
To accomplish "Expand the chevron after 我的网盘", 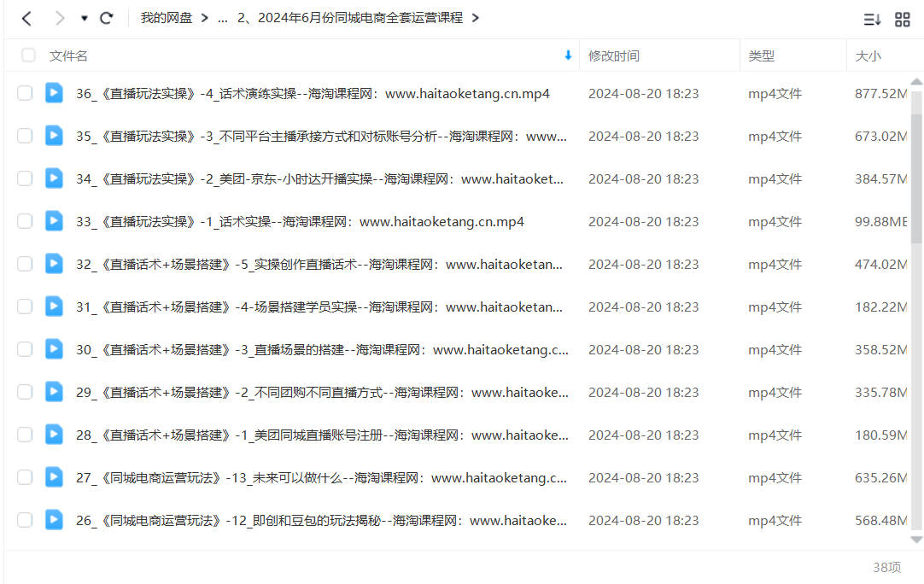I will pos(204,18).
